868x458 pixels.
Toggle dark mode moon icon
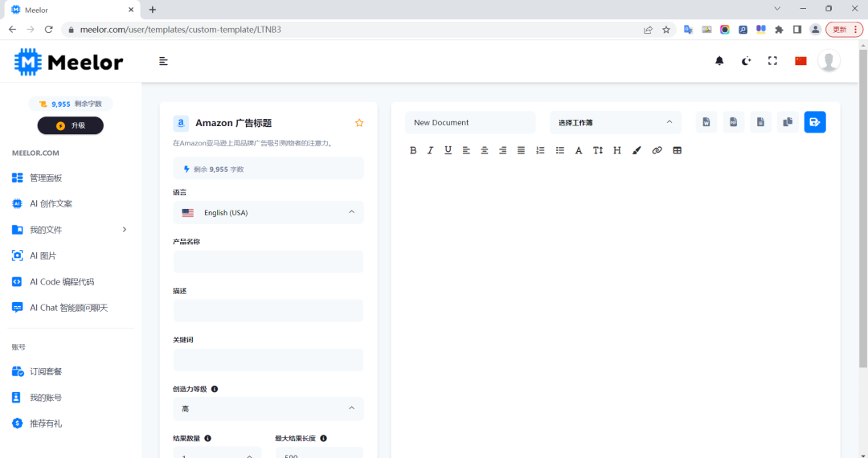coord(746,61)
